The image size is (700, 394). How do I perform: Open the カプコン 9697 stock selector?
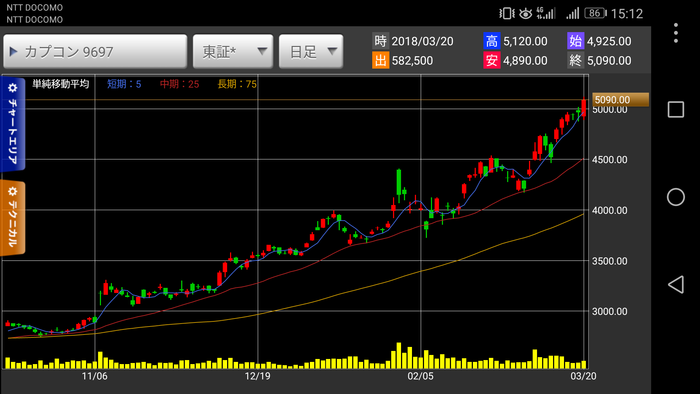pos(95,52)
